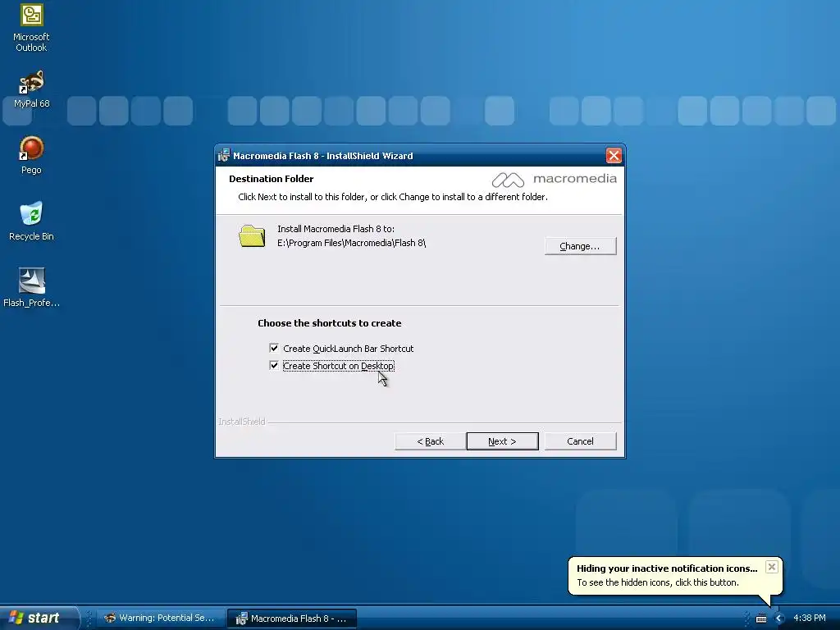Select Macromedia Flash 8 taskbar button
This screenshot has width=840, height=630.
point(292,619)
